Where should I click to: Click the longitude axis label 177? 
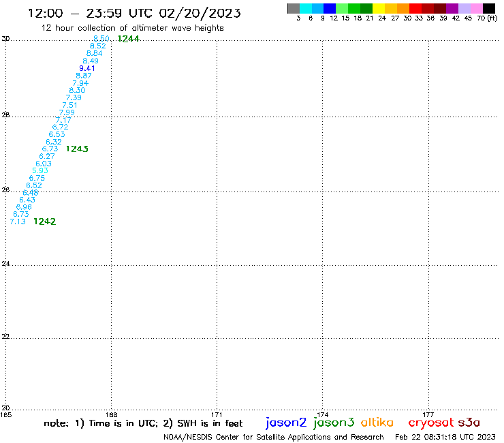pos(428,414)
